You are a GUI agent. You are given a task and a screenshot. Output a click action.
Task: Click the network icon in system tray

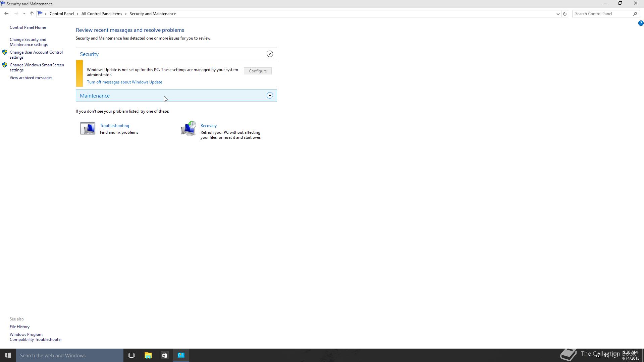click(x=598, y=355)
